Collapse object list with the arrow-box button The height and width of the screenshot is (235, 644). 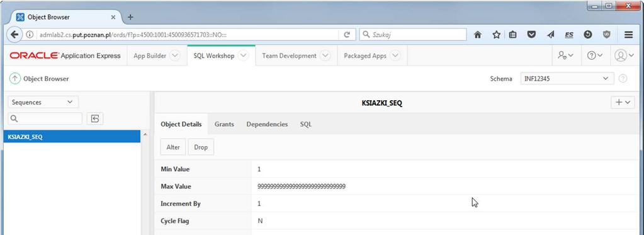pyautogui.click(x=95, y=118)
